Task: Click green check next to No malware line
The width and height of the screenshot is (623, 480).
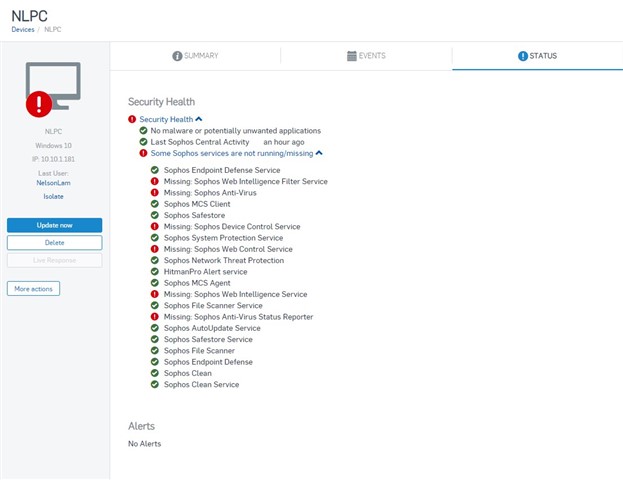Action: pyautogui.click(x=143, y=131)
